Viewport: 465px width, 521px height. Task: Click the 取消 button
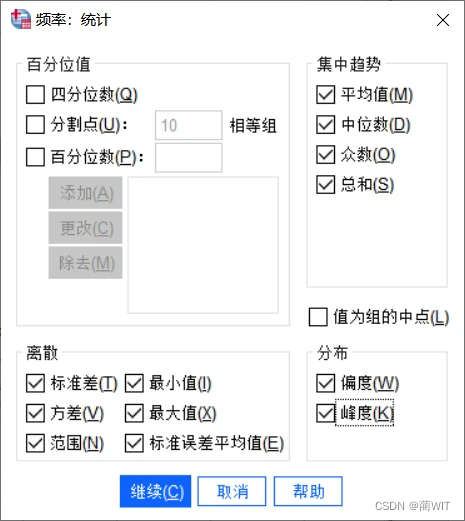[x=232, y=491]
